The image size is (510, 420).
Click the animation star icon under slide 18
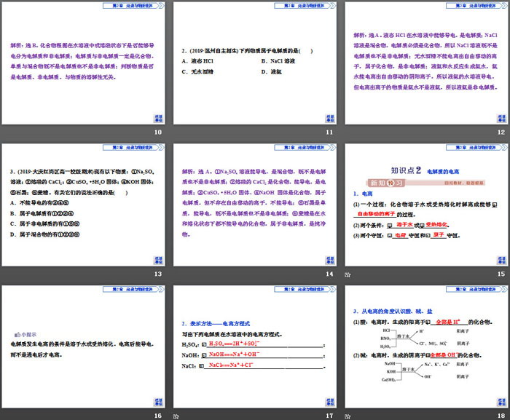pyautogui.click(x=348, y=415)
